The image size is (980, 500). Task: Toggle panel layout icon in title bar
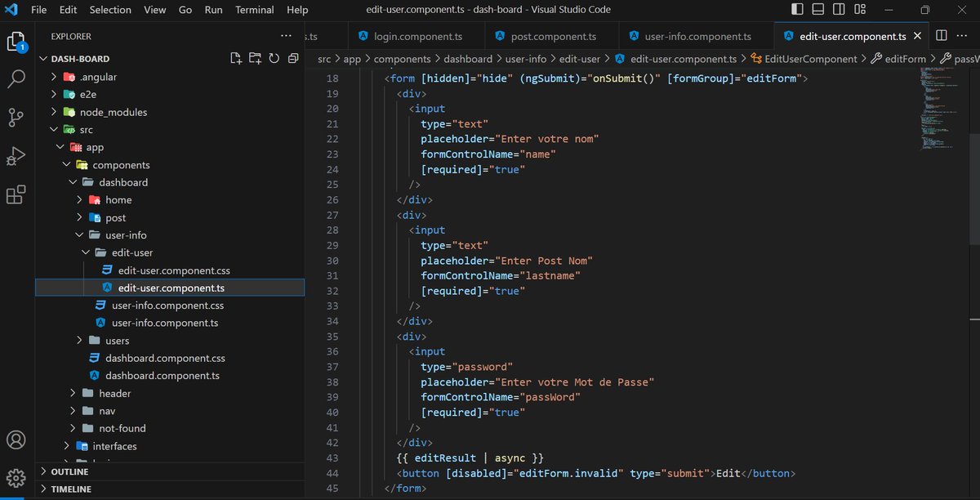(x=818, y=10)
